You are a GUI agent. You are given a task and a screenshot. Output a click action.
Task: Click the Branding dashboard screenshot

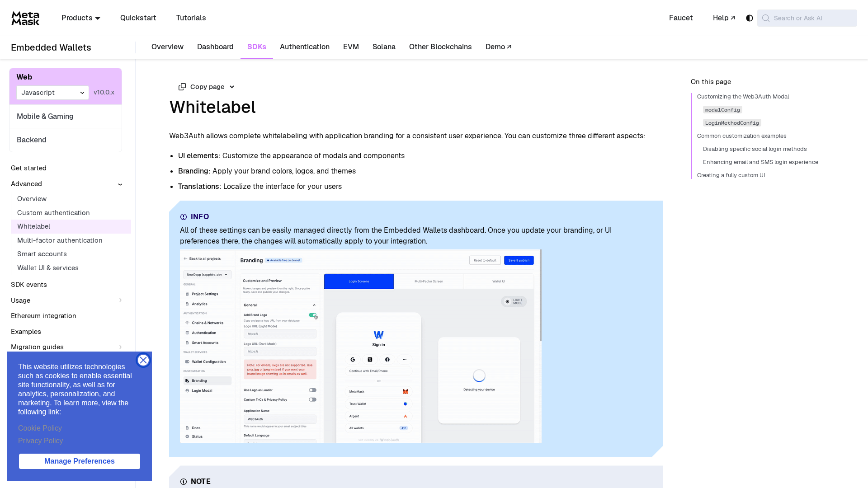tap(361, 346)
